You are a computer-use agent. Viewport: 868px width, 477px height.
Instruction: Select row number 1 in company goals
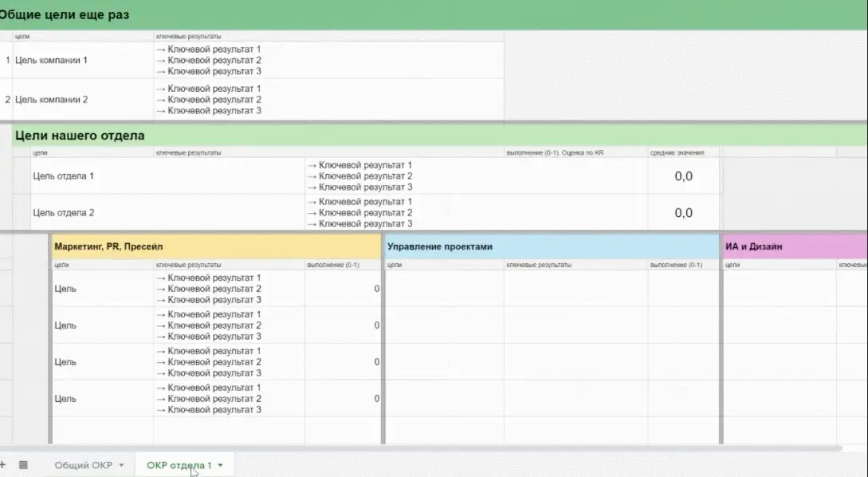[x=7, y=60]
